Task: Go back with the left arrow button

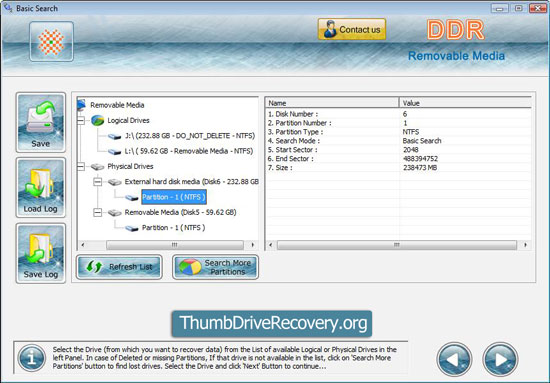Action: pyautogui.click(x=454, y=360)
